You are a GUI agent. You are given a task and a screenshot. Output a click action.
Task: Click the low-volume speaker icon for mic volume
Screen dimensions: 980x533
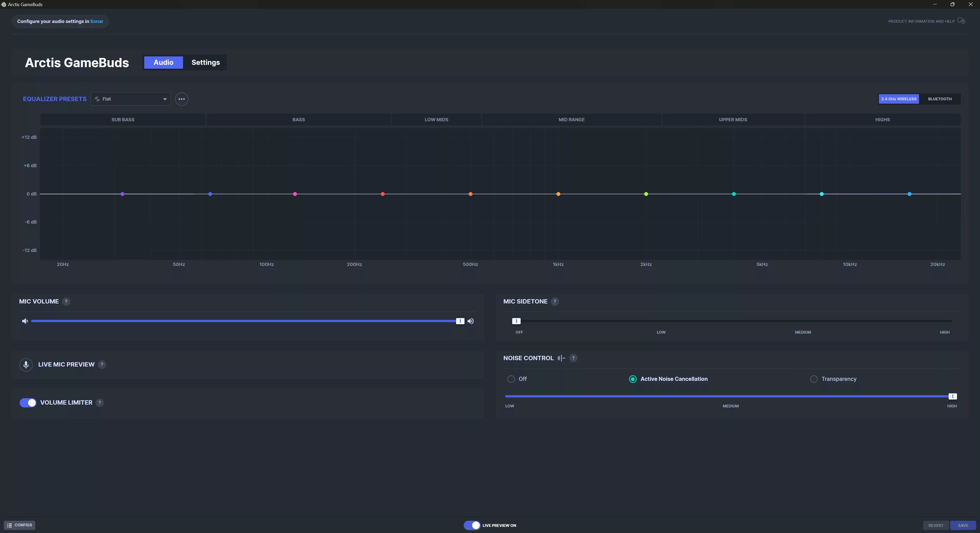pyautogui.click(x=25, y=321)
